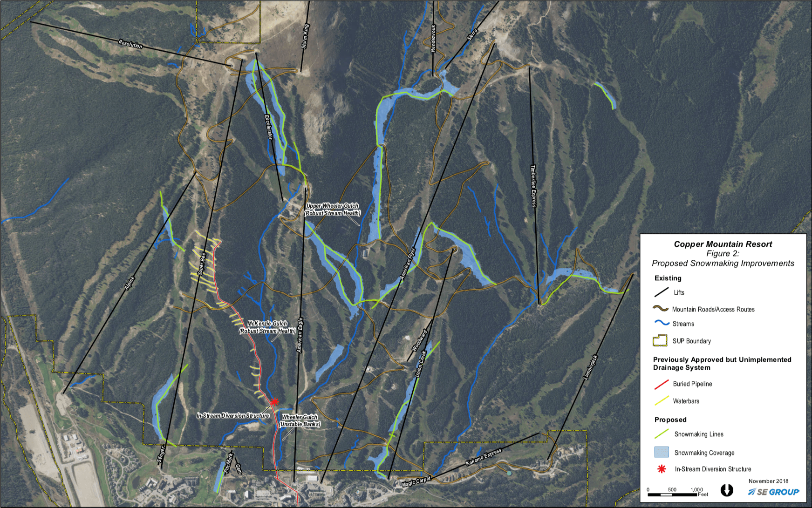Click the yellow Waterbars legend symbol
812x508 pixels.
point(662,401)
